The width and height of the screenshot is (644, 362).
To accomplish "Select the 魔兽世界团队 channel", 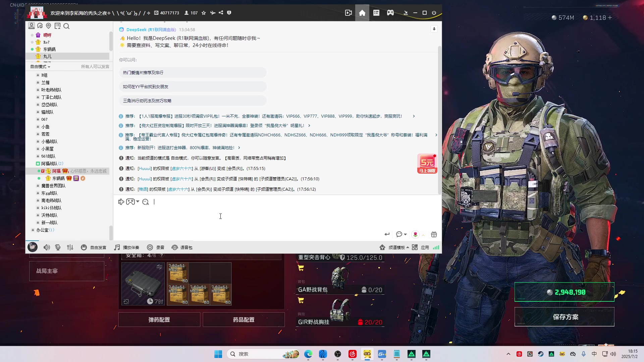I will (53, 186).
